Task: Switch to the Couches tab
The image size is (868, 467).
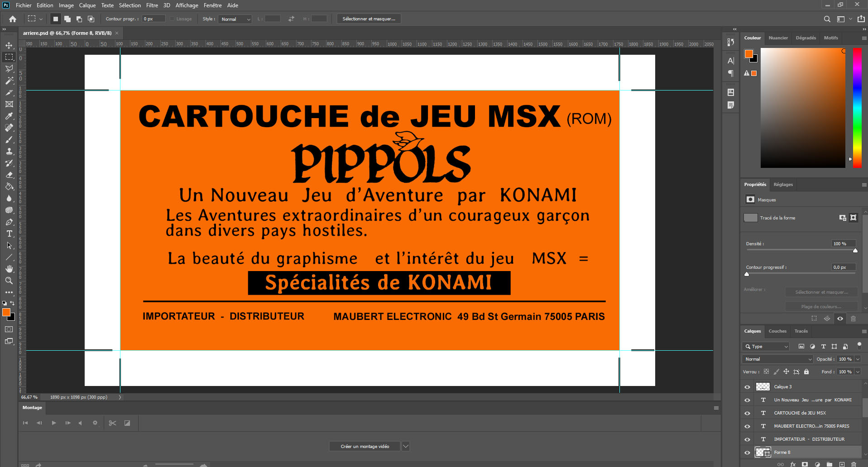Action: (x=777, y=331)
